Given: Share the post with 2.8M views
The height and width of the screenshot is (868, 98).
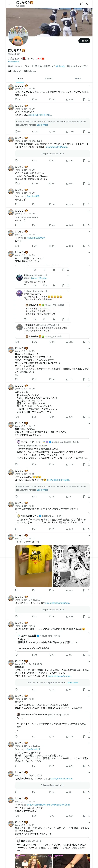Looking at the screenshot, I should pos(89,131).
